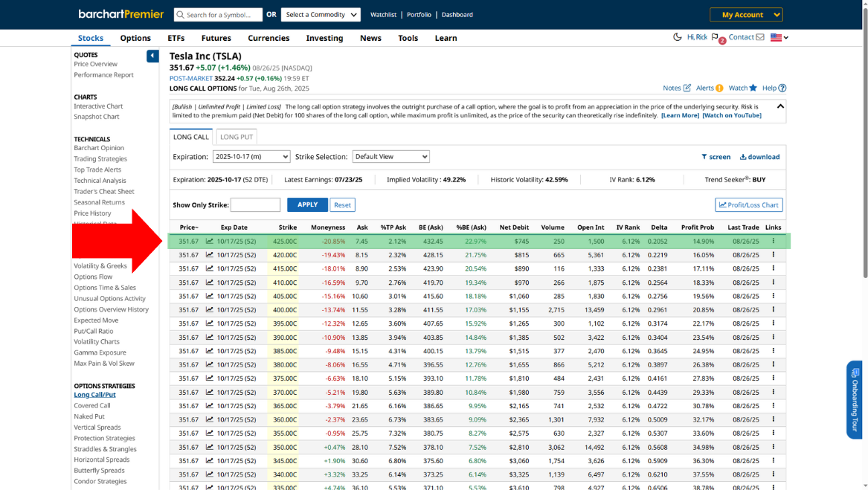
Task: Open links menu for 360.00C row
Action: click(774, 419)
